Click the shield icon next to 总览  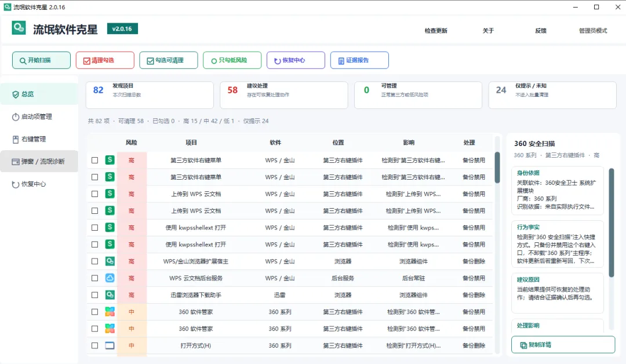[16, 94]
